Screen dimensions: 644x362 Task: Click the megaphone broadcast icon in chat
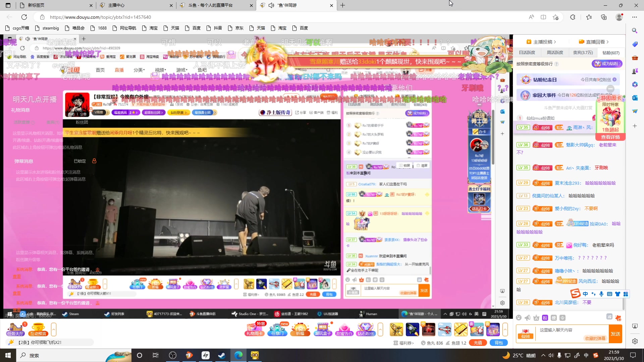point(528,318)
